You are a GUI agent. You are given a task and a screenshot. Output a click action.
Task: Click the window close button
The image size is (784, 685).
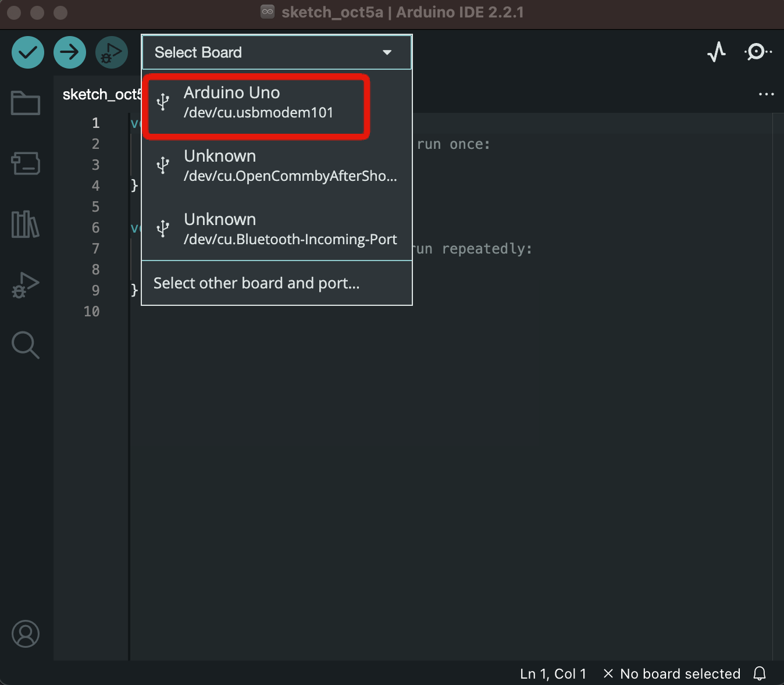point(14,12)
